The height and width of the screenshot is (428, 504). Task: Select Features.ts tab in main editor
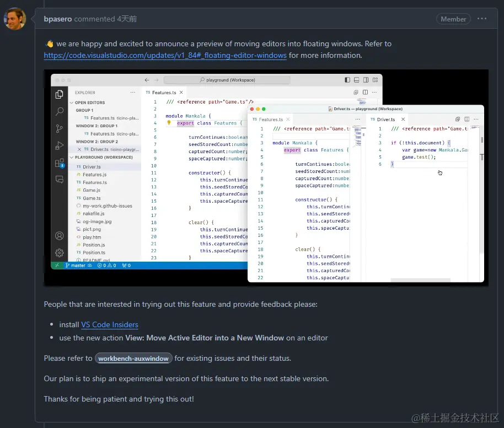[x=164, y=92]
